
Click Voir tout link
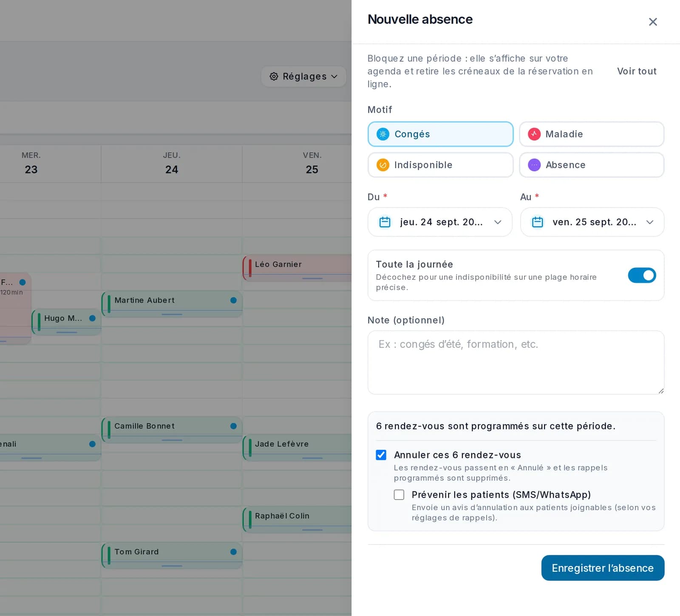[637, 71]
